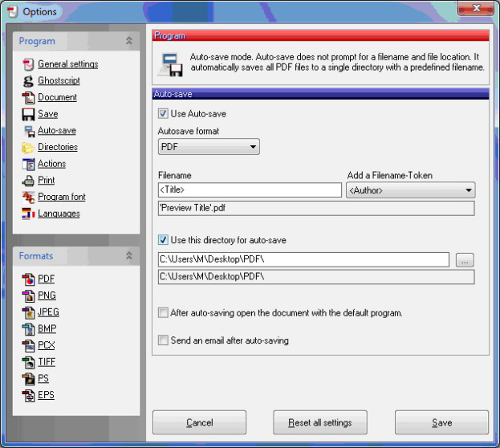Click the Languages flag icon
500x448 pixels.
click(x=28, y=214)
